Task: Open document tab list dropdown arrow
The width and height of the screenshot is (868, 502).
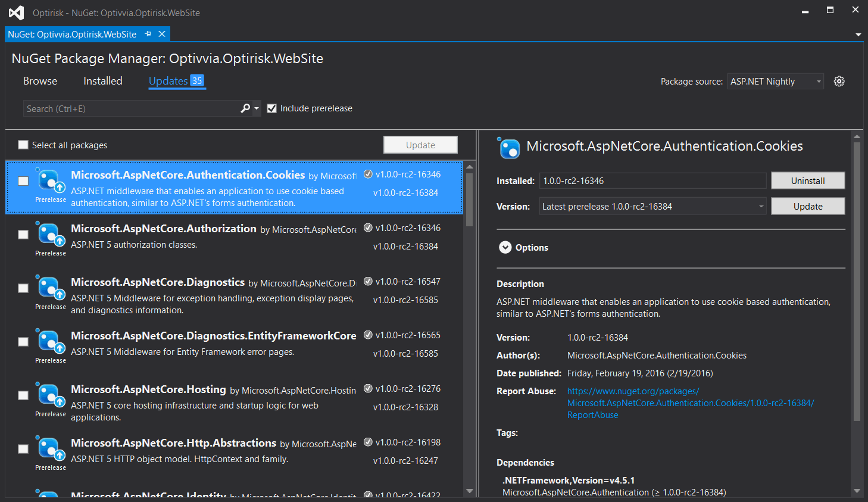Action: 858,35
